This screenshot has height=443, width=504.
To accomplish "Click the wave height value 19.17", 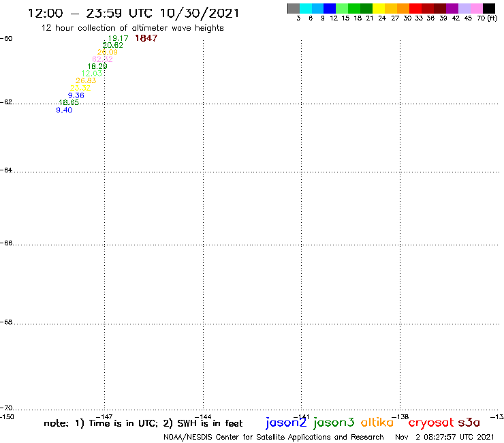I will 118,38.
